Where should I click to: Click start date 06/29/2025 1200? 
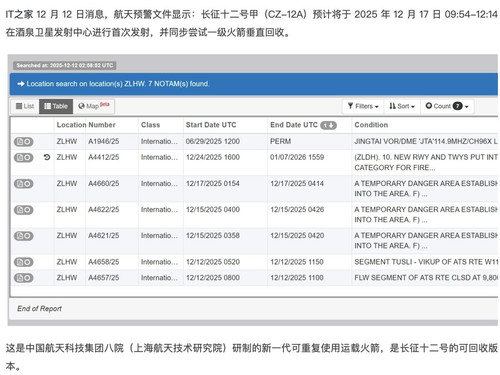(x=213, y=141)
